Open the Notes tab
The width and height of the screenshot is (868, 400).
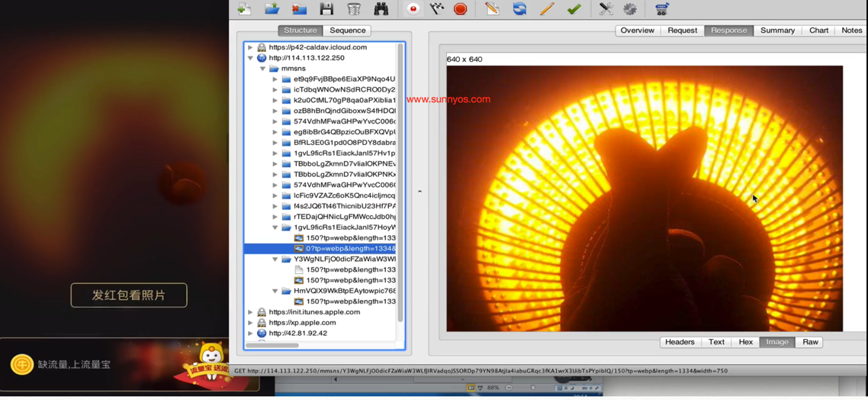coord(851,31)
